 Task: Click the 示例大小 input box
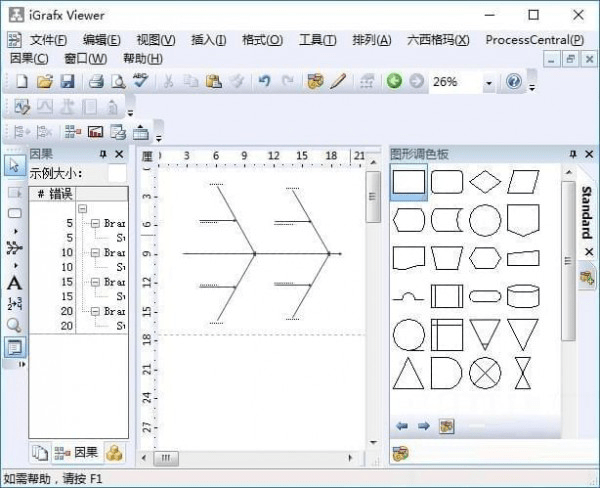[x=117, y=173]
